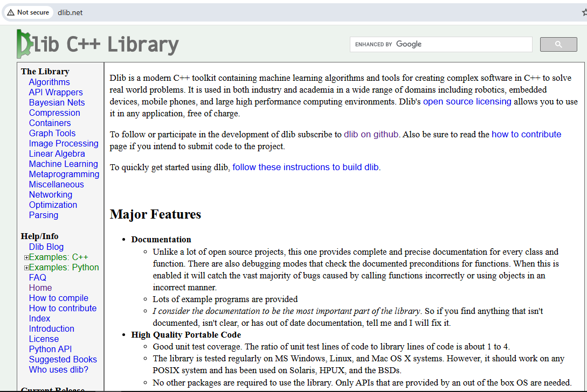Open the Introduction page
Screen dimensions: 587x392
tap(51, 328)
